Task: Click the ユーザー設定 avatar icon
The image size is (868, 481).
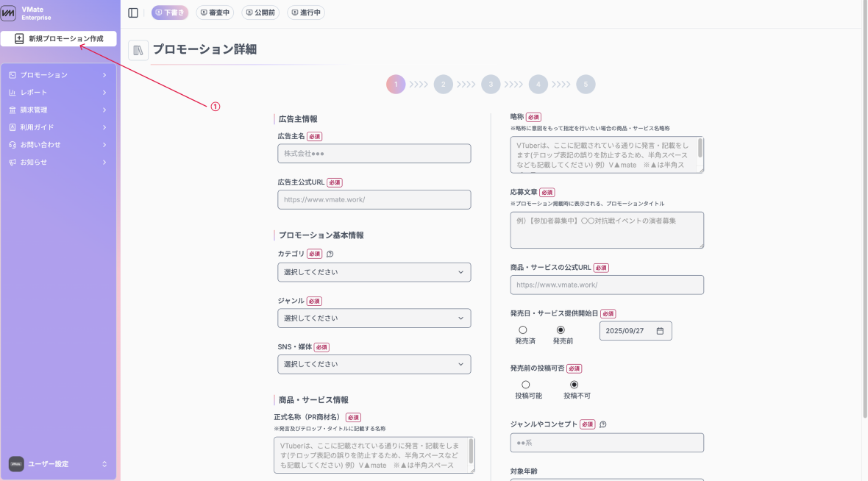Action: click(16, 464)
